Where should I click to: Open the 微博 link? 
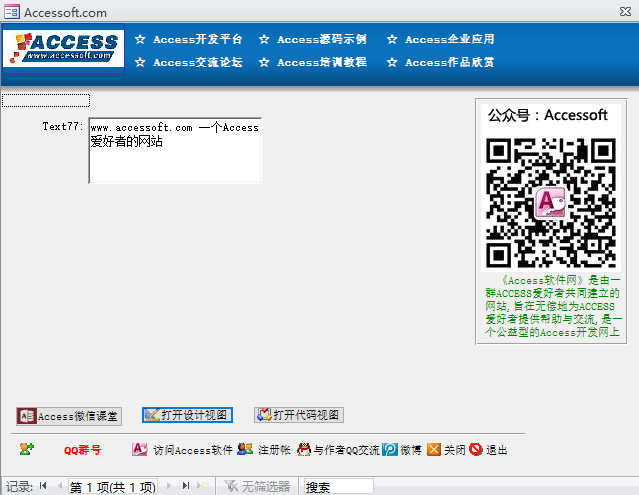pos(410,450)
